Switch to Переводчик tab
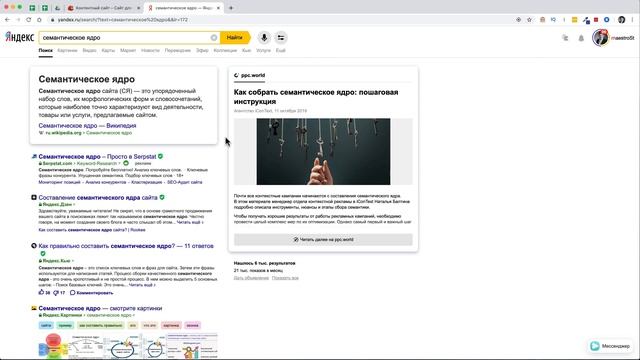This screenshot has height=360, width=640. 178,51
